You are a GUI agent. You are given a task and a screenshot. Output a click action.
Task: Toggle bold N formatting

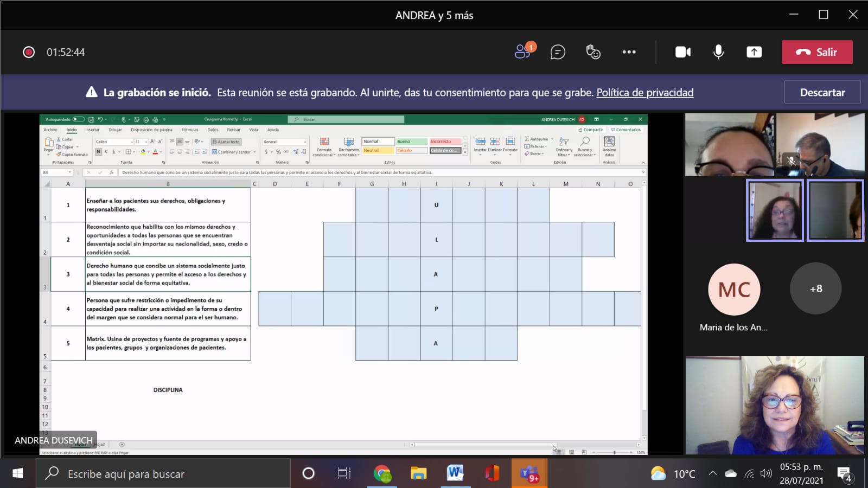tap(98, 152)
